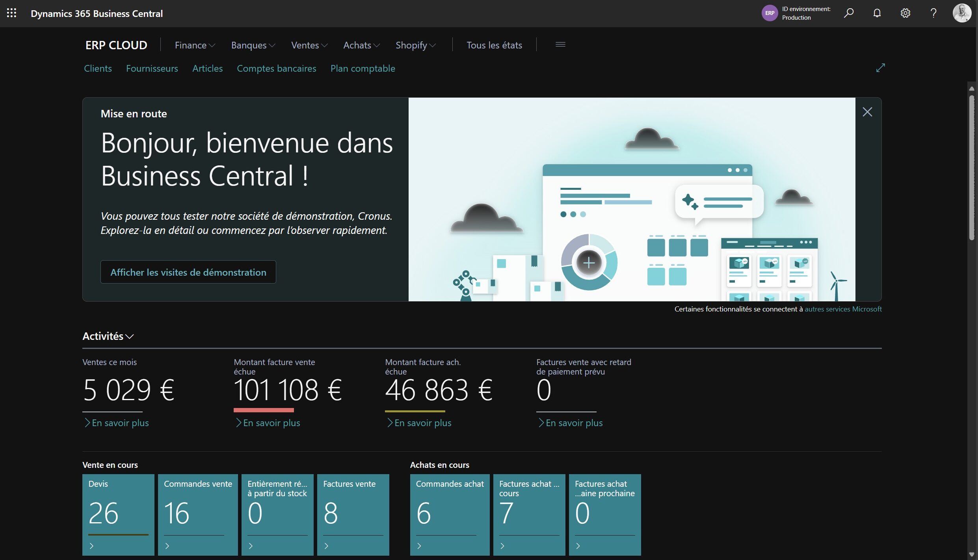Open the more navigation hamburger menu

[560, 45]
